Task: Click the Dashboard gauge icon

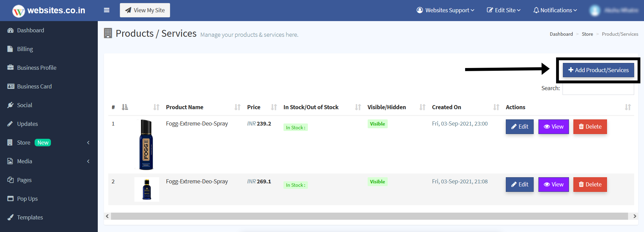Action: [11, 30]
